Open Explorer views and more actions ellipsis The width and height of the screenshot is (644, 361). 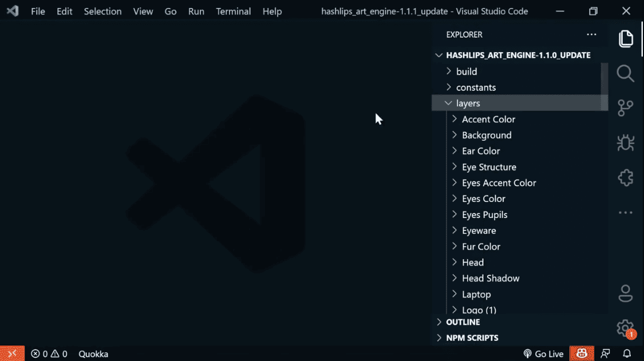(x=591, y=34)
